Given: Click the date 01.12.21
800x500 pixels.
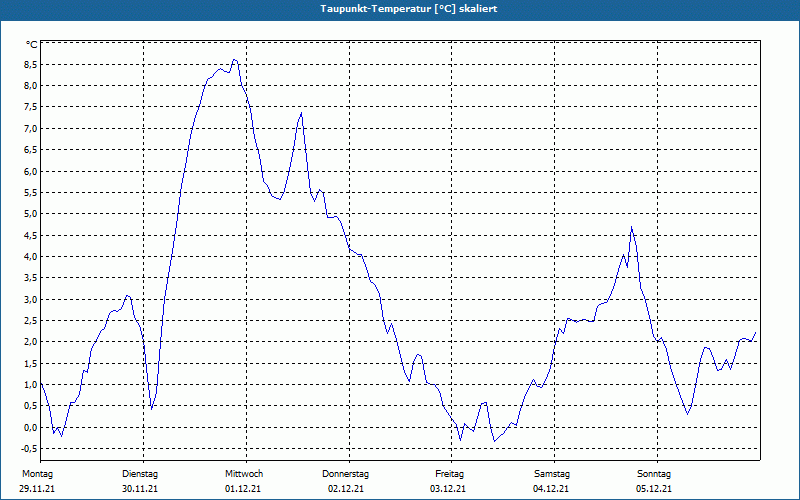Looking at the screenshot, I should click(243, 489).
